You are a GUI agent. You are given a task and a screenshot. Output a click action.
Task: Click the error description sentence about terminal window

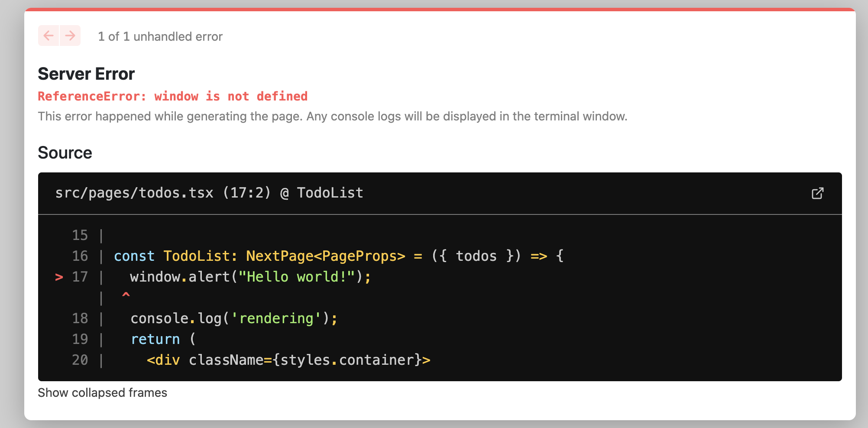click(332, 117)
